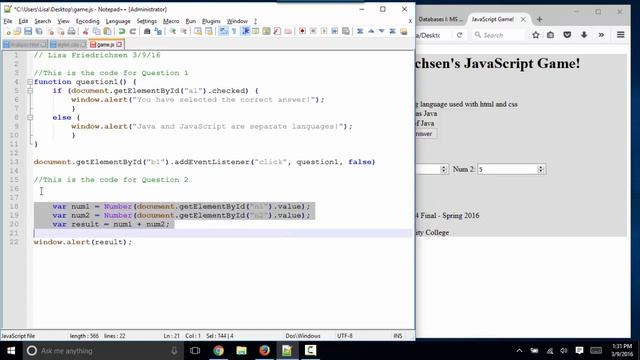The height and width of the screenshot is (360, 640).
Task: Open the Plugins menu
Action: coord(211,21)
